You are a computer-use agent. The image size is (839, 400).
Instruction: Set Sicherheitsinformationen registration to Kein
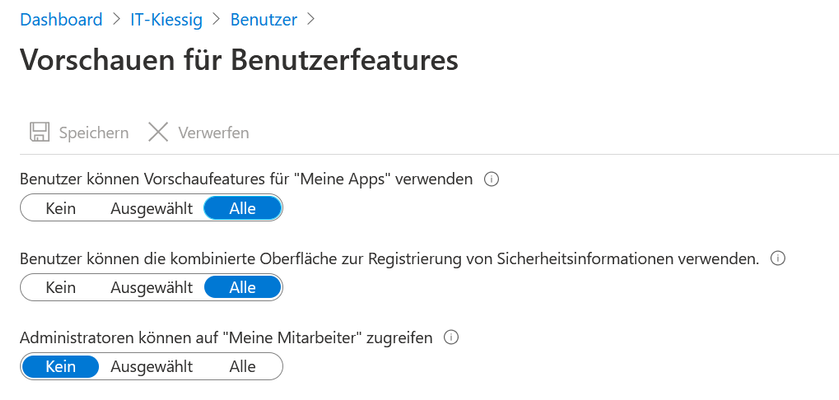(60, 288)
